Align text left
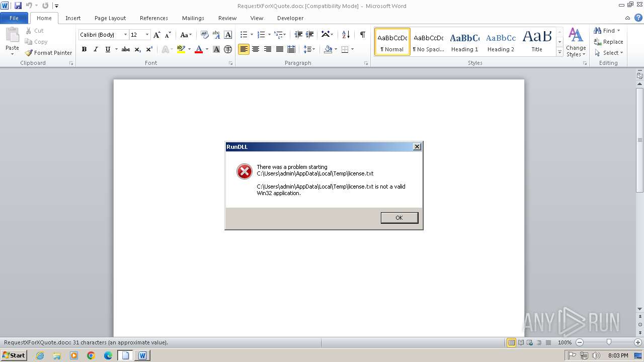Screen dimensions: 644x362 [244, 49]
